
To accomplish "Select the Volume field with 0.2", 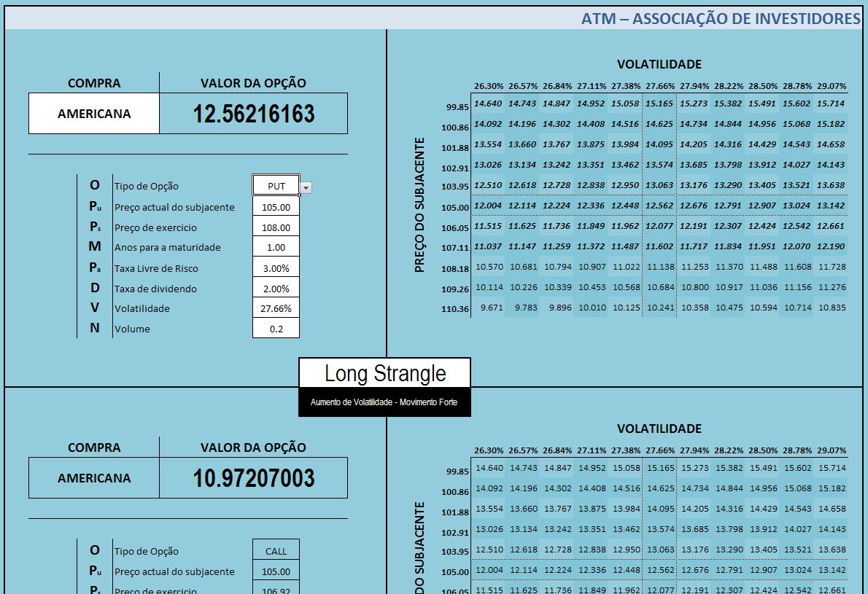I will coord(276,329).
